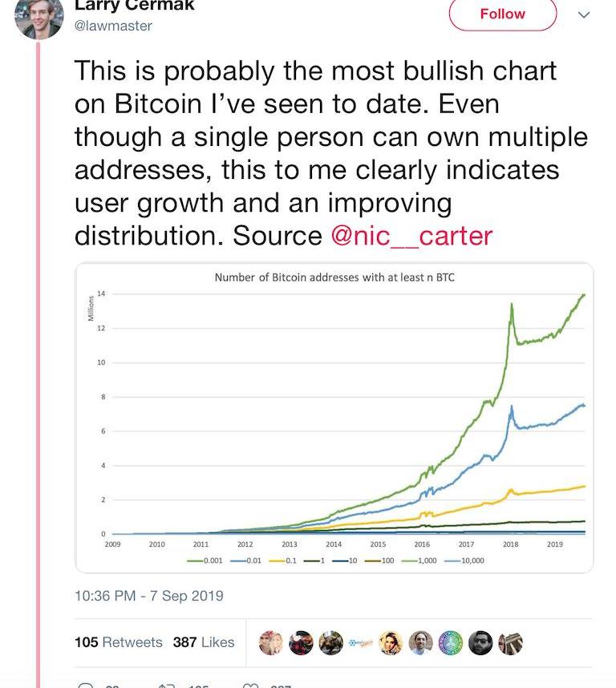Viewport: 616px width, 688px height.
Task: Click the fifth liker avatar
Action: pos(391,643)
